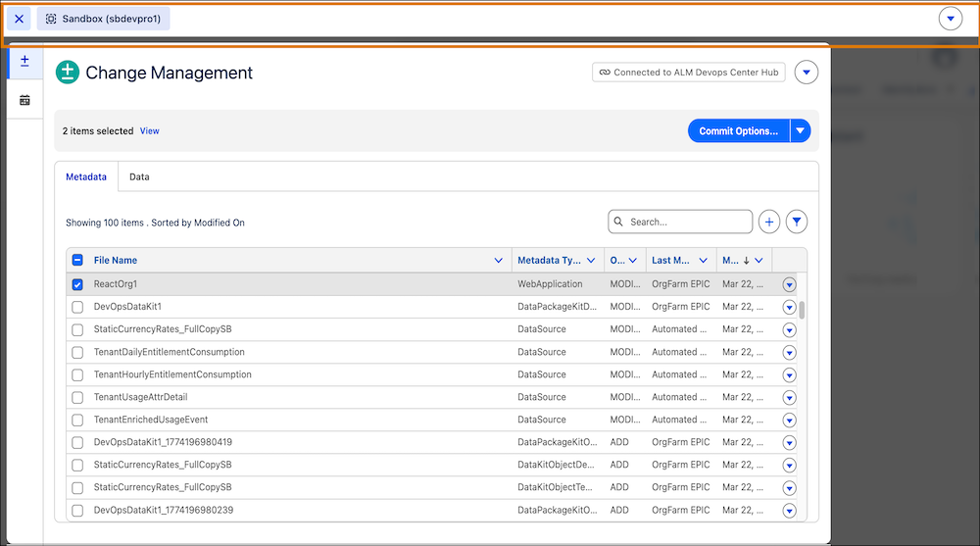Toggle the select-all header checkbox

tap(77, 260)
